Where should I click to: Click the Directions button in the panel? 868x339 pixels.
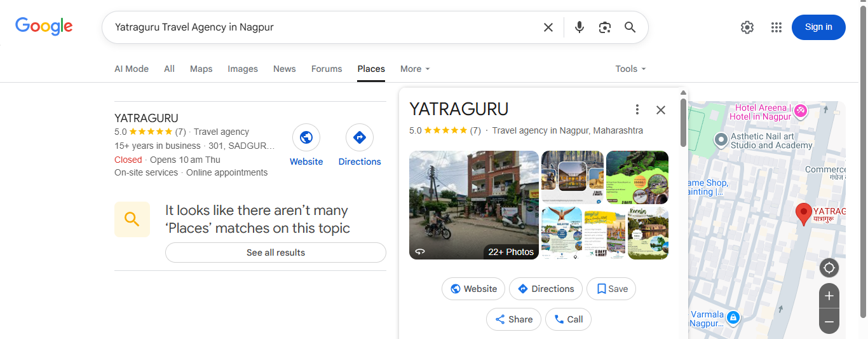point(546,289)
